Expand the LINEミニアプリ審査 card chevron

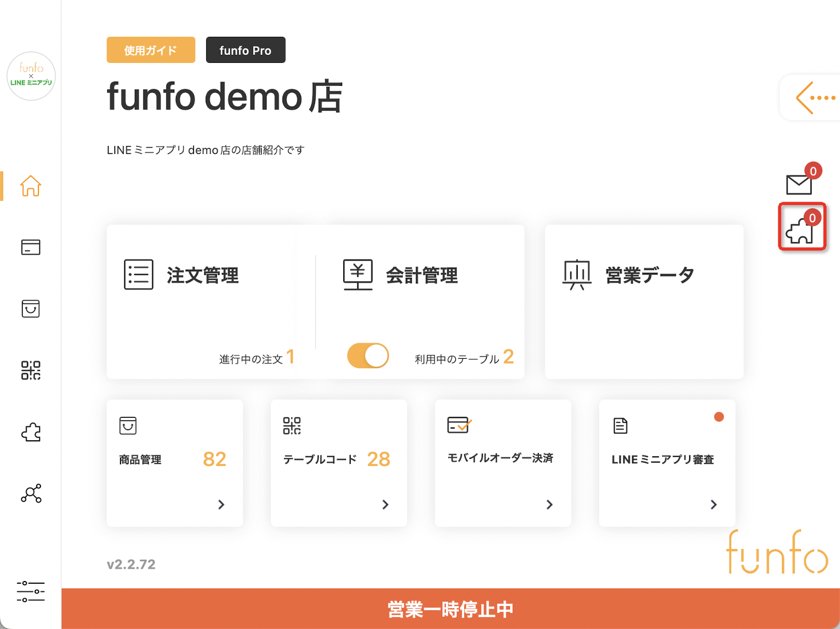pyautogui.click(x=714, y=504)
